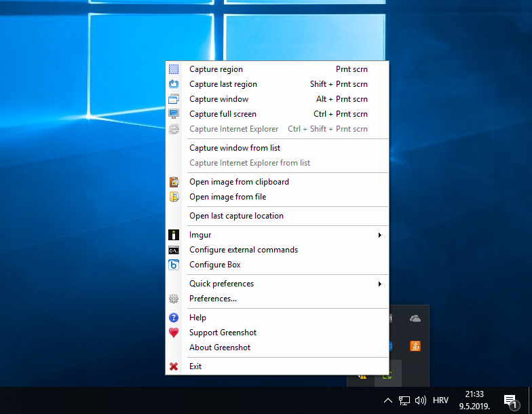
Task: Click the Imgur logo icon
Action: click(174, 235)
